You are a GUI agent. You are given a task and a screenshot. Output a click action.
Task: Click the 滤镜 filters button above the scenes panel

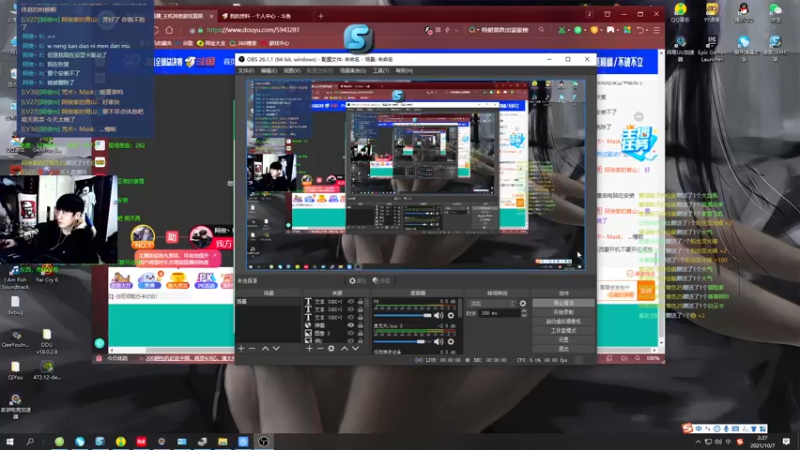click(x=381, y=281)
